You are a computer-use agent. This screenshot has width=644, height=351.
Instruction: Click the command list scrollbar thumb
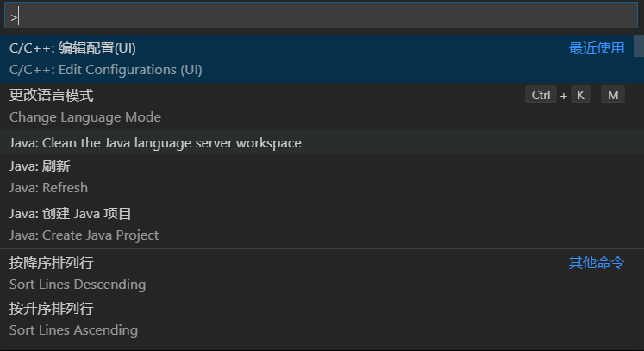tap(638, 47)
